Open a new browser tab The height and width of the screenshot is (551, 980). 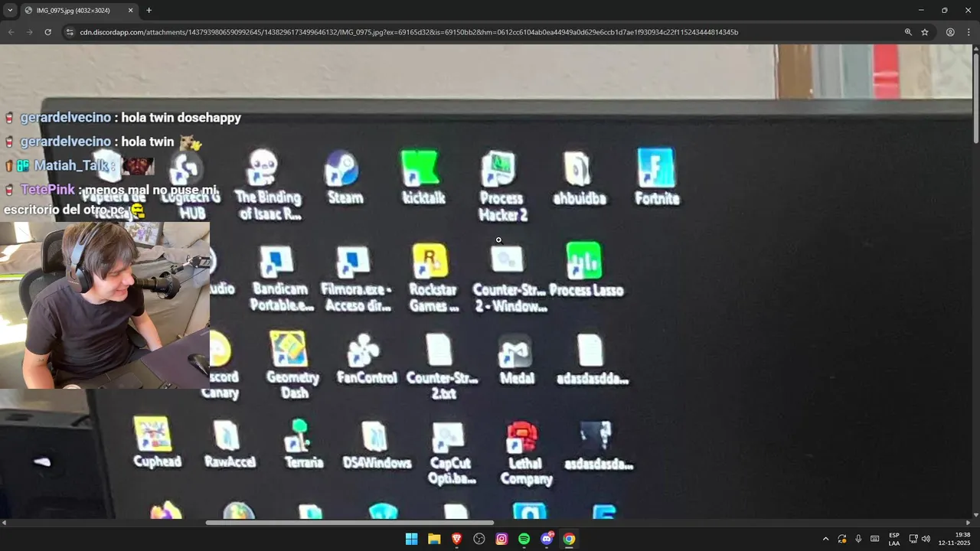tap(149, 10)
